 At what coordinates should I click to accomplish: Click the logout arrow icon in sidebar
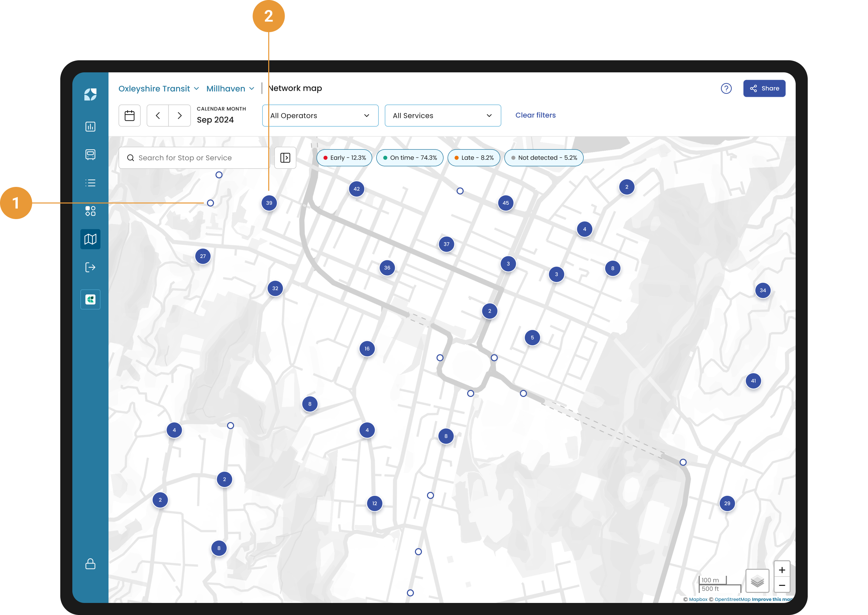[90, 267]
